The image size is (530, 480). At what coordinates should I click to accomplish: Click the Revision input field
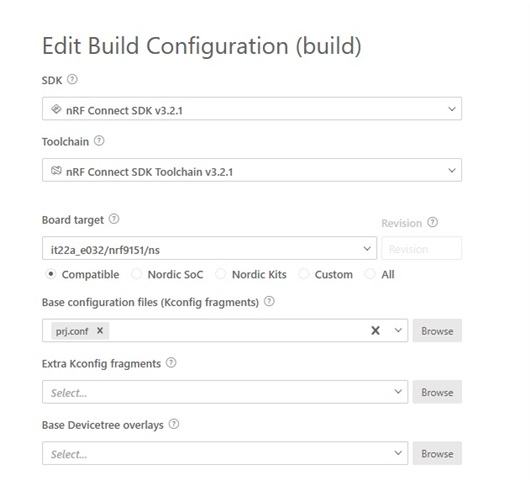pyautogui.click(x=421, y=248)
